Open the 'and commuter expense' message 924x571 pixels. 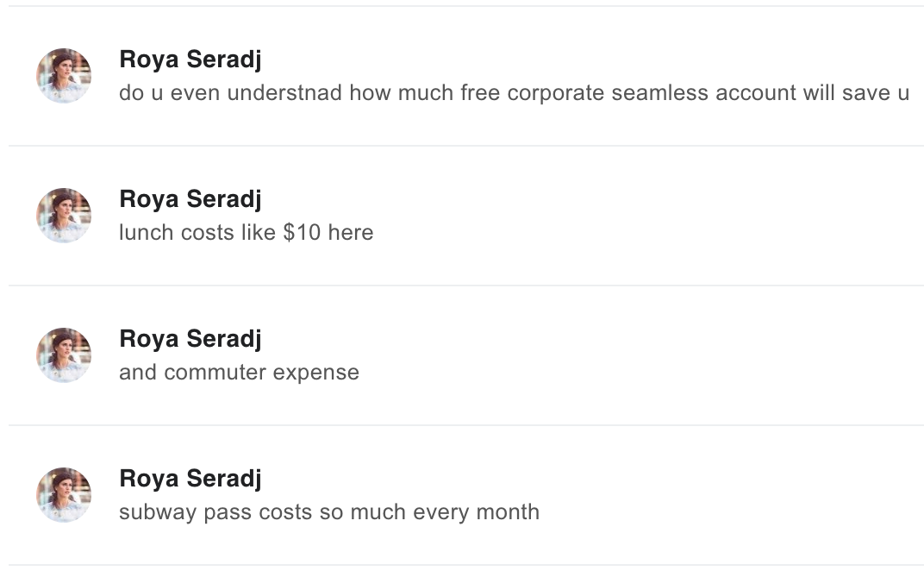(239, 373)
